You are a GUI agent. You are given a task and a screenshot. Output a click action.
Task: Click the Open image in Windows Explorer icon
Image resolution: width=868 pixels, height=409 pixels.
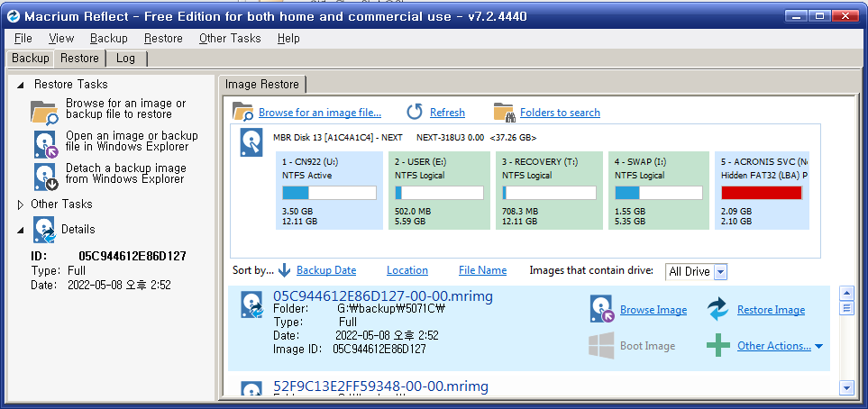pyautogui.click(x=45, y=143)
